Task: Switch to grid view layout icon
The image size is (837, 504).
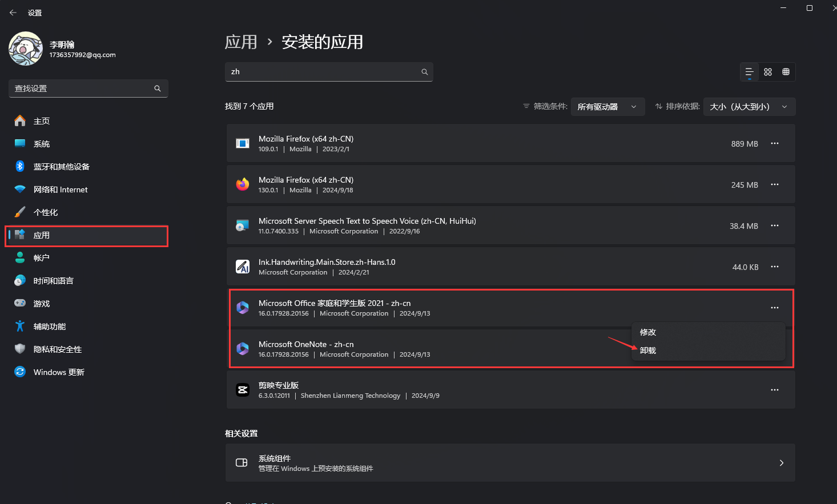Action: (x=768, y=72)
